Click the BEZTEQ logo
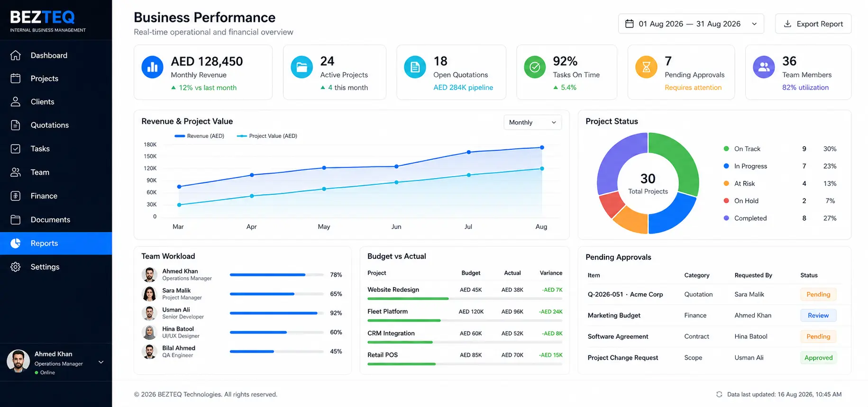The width and height of the screenshot is (868, 407). (47, 21)
